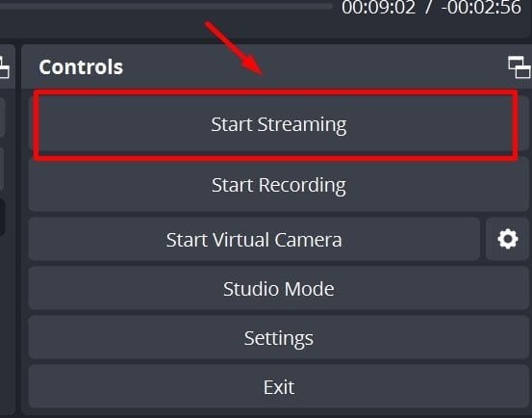
Task: Click the remaining time -00:02:56 label
Action: click(x=481, y=8)
